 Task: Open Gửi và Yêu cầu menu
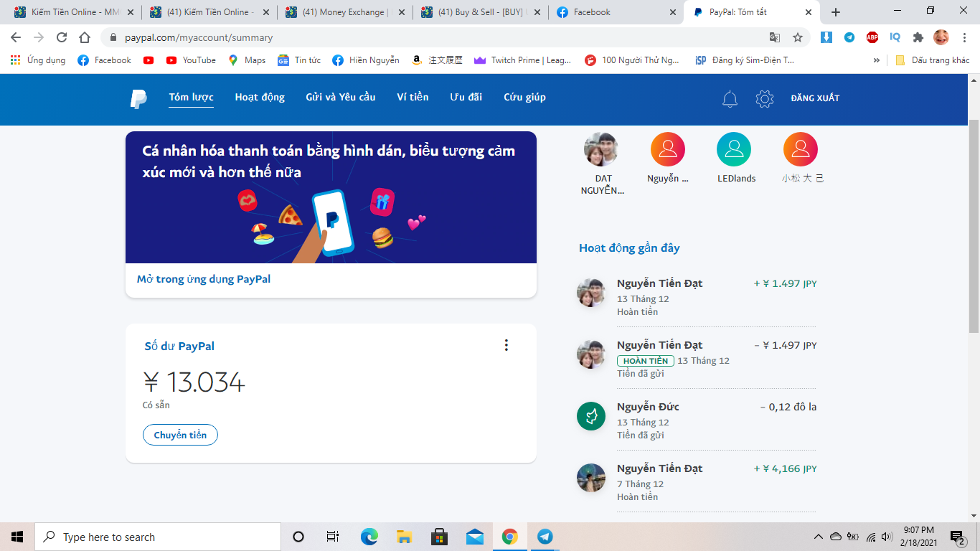[341, 98]
